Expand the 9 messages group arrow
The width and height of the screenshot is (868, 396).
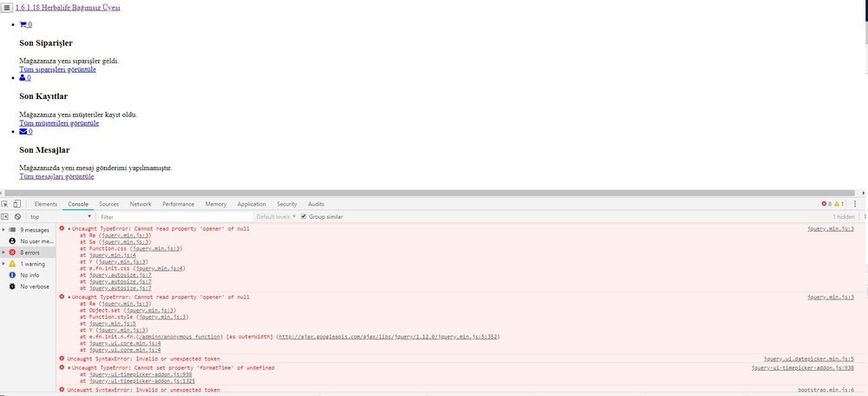[x=3, y=230]
